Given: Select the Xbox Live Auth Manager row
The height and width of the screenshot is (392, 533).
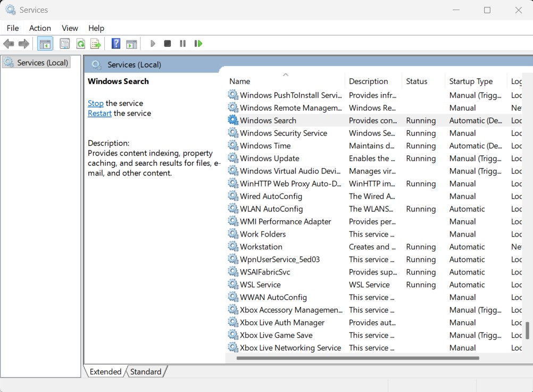Looking at the screenshot, I should 374,322.
